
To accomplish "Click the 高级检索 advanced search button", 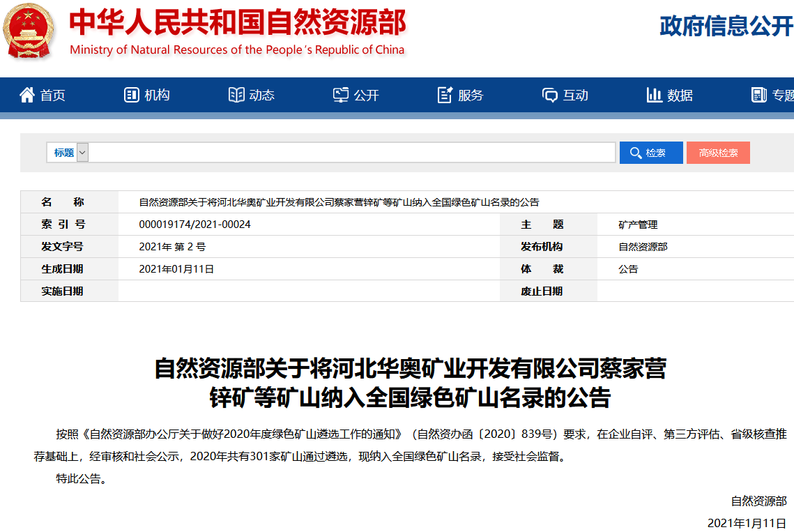I will coord(718,153).
